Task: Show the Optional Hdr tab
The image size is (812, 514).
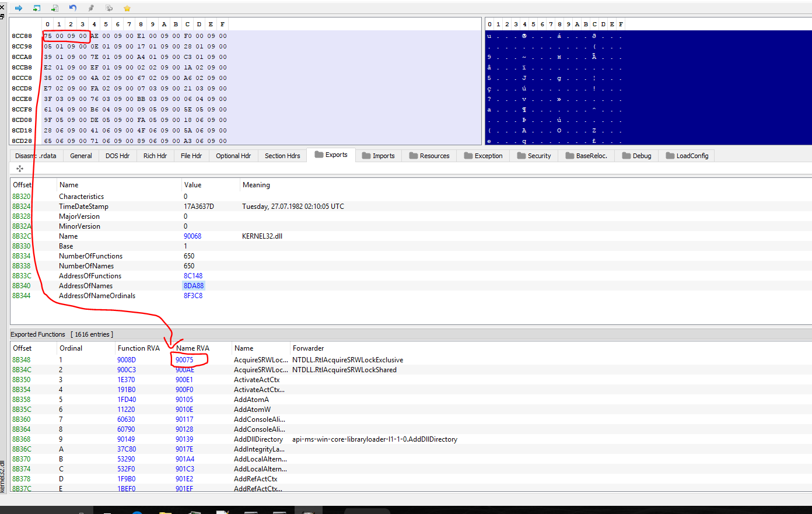Action: point(233,156)
